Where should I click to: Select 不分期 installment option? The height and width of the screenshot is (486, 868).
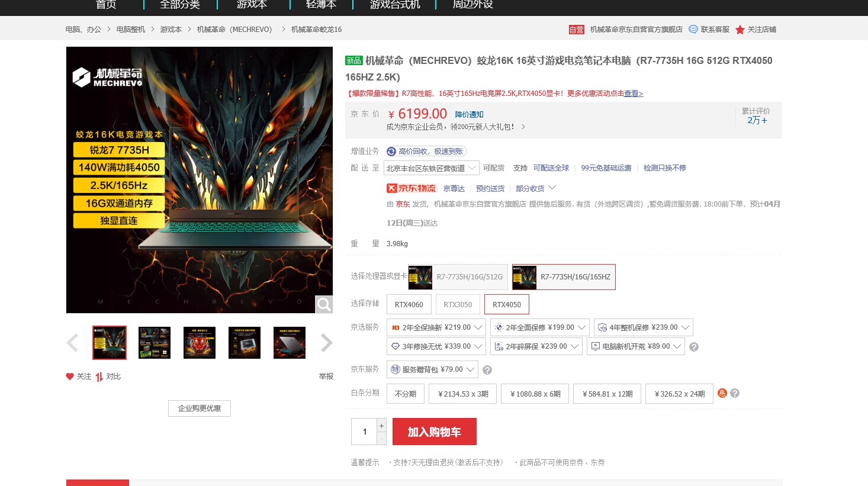pos(406,394)
